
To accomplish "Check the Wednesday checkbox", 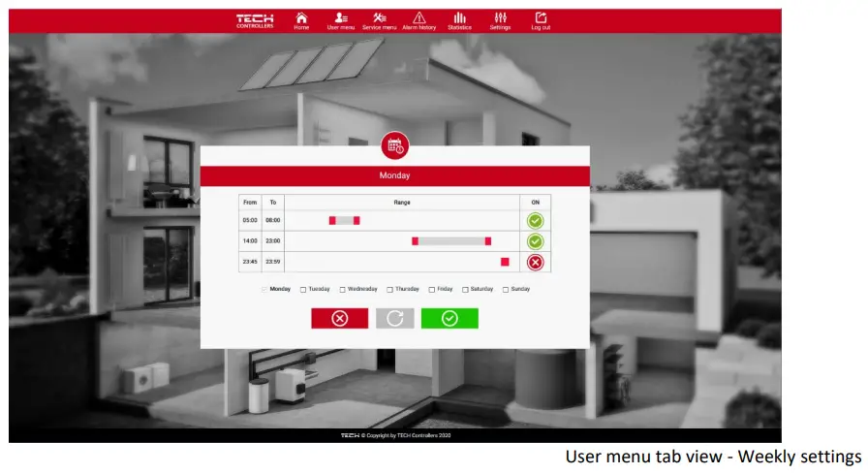I will pyautogui.click(x=342, y=290).
